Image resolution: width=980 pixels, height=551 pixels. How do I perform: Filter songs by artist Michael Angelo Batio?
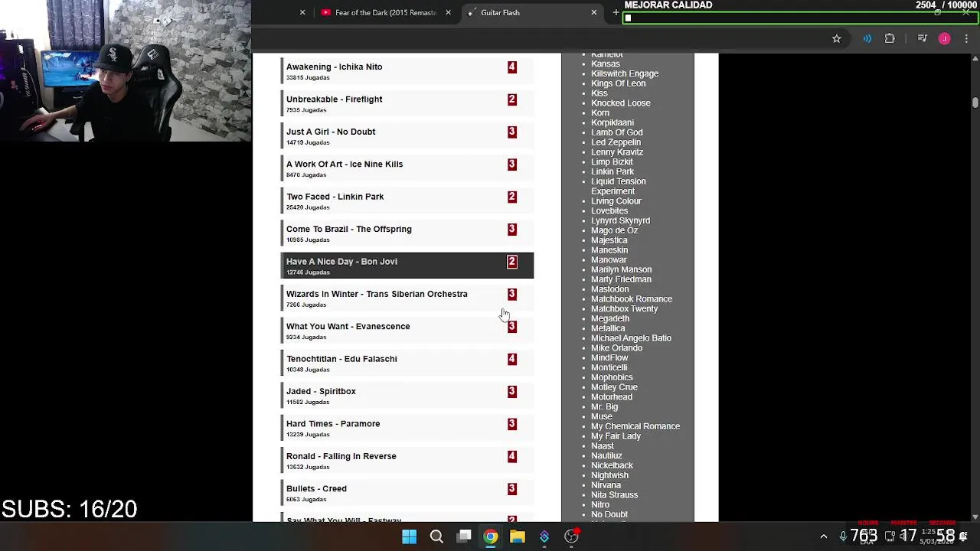[x=631, y=338]
